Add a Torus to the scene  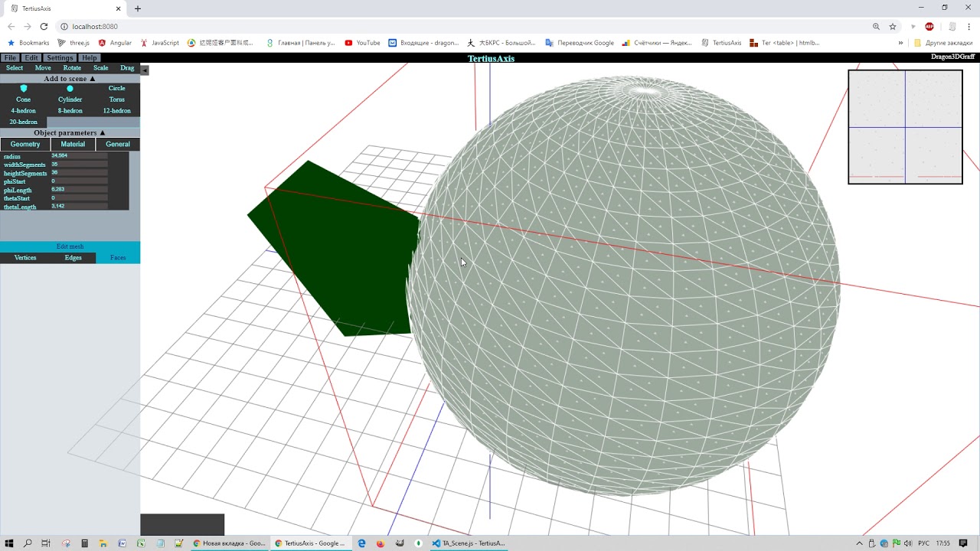click(116, 99)
